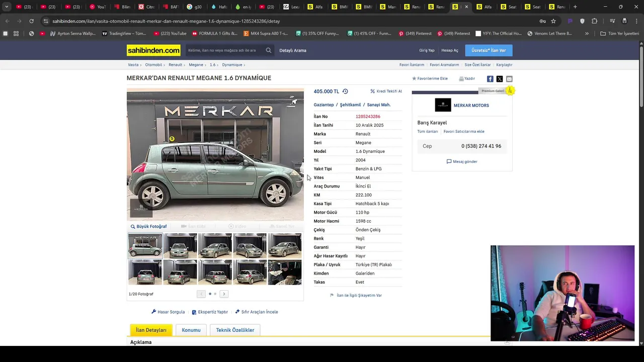Bookmark this page with star icon
Screen dimensions: 644x362
pos(553,21)
